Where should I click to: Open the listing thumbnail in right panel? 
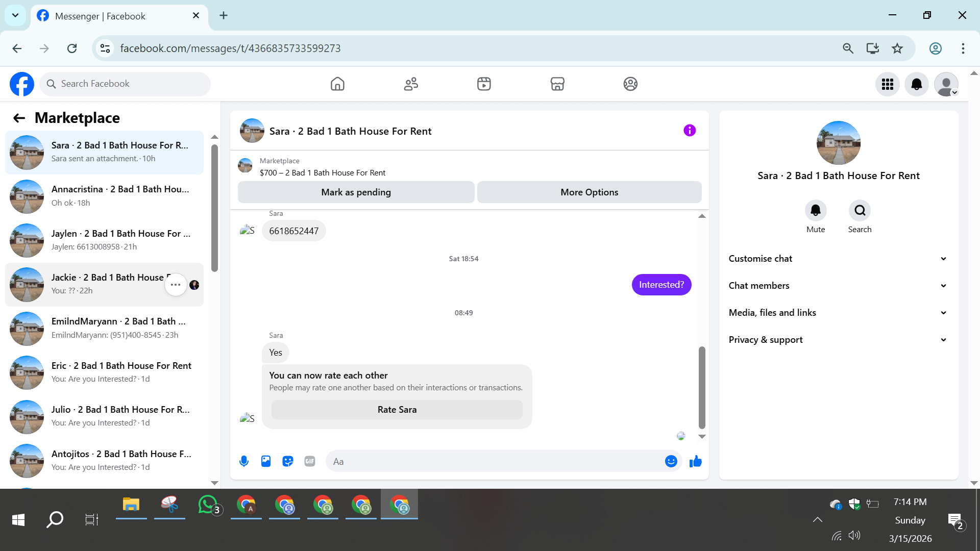click(x=839, y=143)
